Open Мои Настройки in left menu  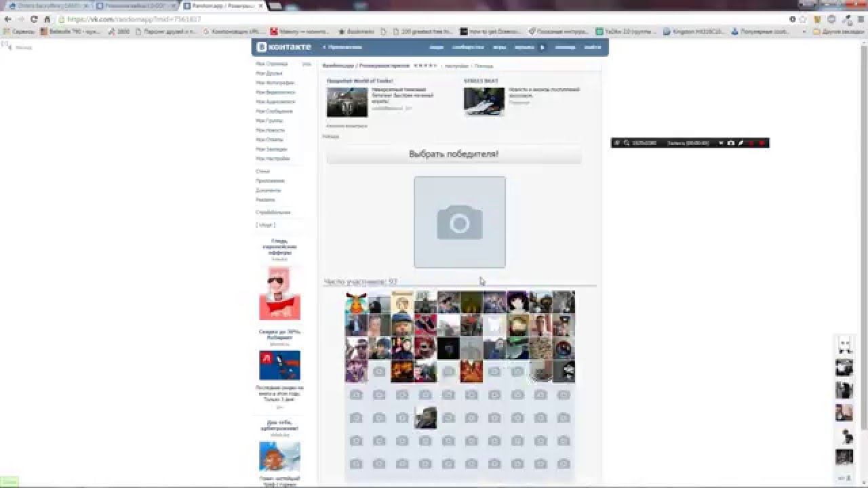coord(273,159)
